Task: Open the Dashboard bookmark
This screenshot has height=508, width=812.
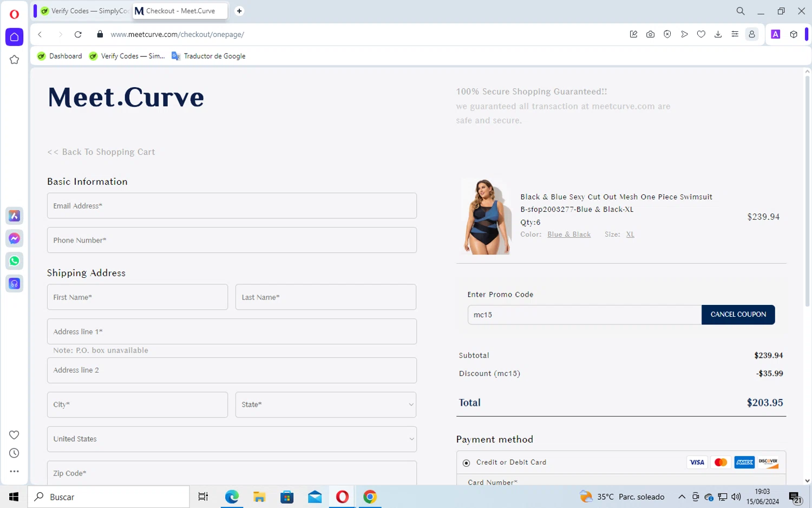Action: click(60, 56)
